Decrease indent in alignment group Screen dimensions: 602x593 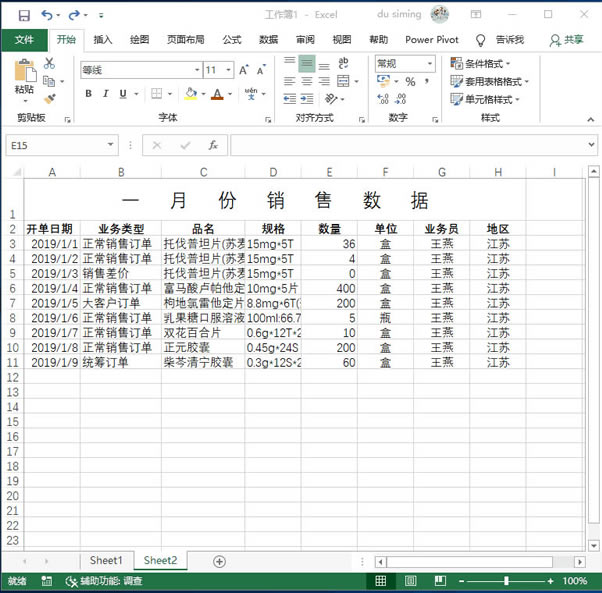289,99
